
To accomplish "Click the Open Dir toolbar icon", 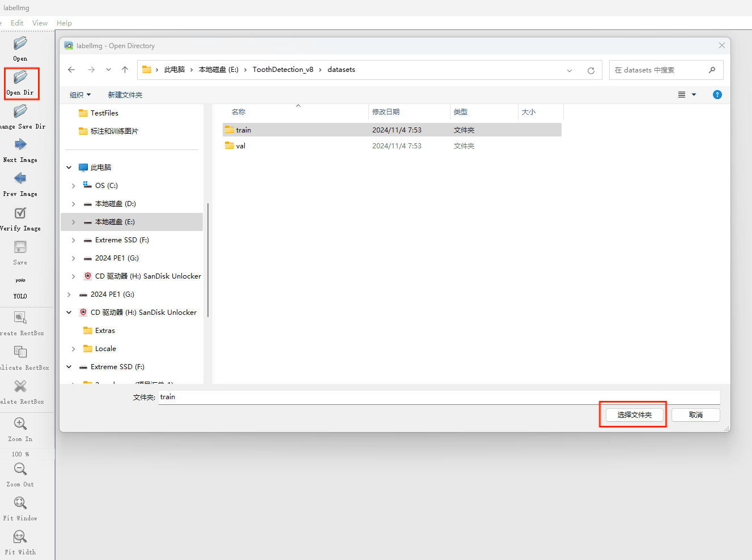I will point(20,78).
